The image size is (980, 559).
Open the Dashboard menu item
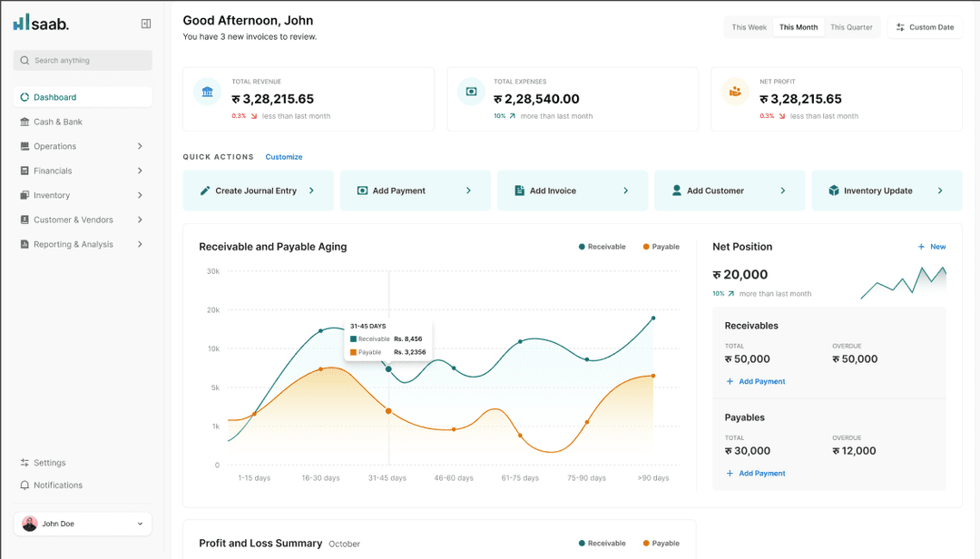click(x=54, y=96)
